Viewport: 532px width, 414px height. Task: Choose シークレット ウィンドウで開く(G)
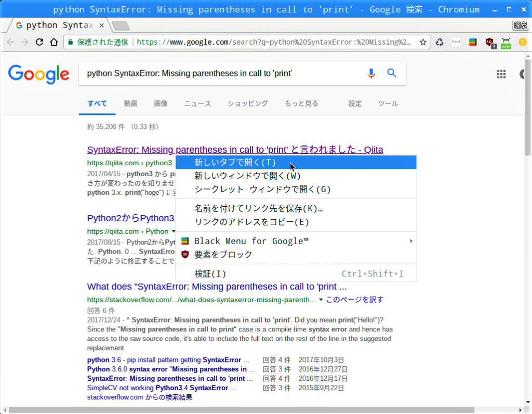pos(296,190)
